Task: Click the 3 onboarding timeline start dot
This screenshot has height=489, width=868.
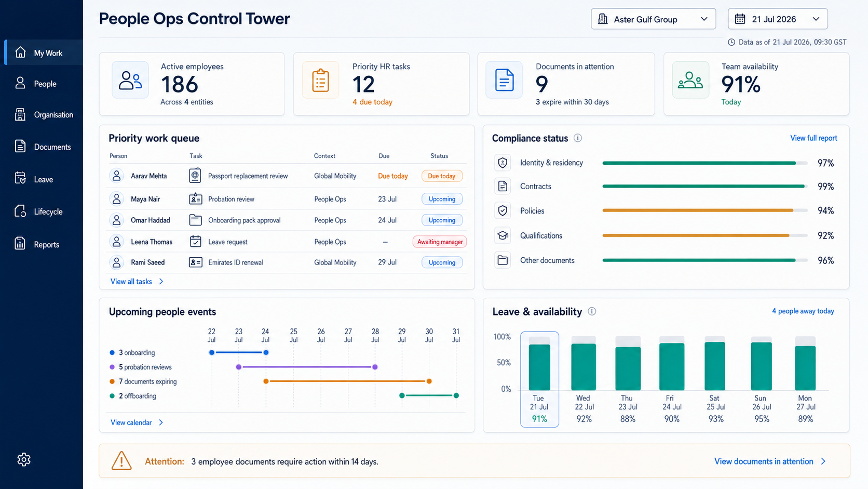Action: coord(211,352)
